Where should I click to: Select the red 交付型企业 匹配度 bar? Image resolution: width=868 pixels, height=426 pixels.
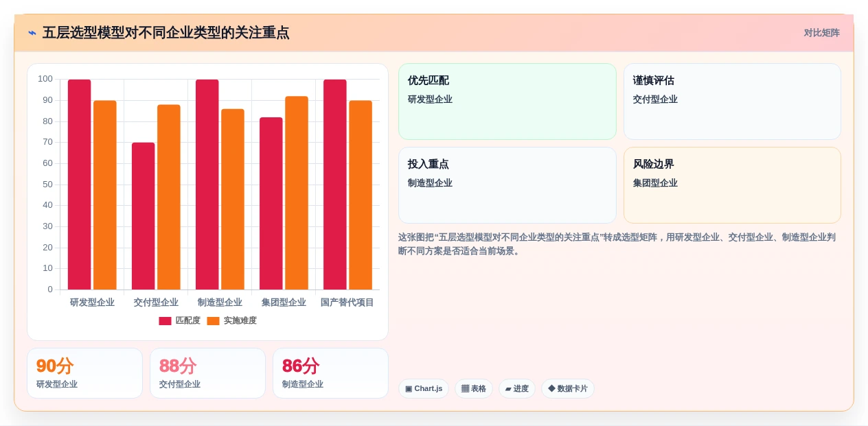coord(143,216)
